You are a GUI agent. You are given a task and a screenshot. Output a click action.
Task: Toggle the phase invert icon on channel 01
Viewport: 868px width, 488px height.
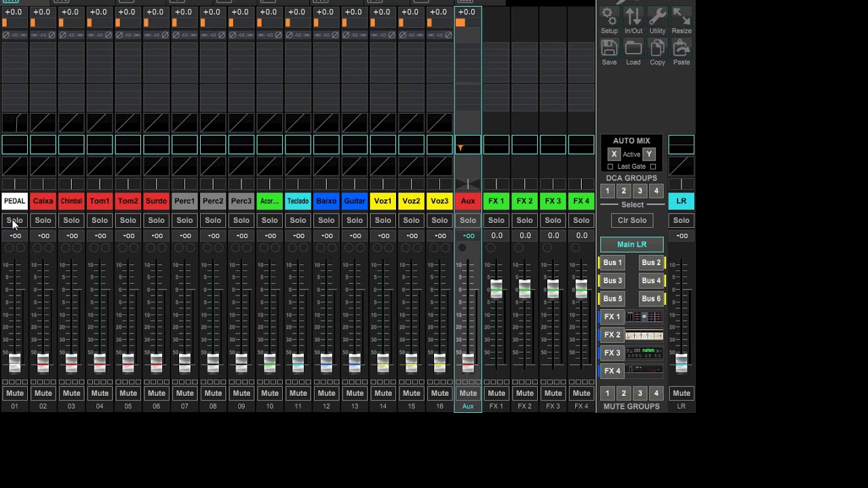coord(5,35)
